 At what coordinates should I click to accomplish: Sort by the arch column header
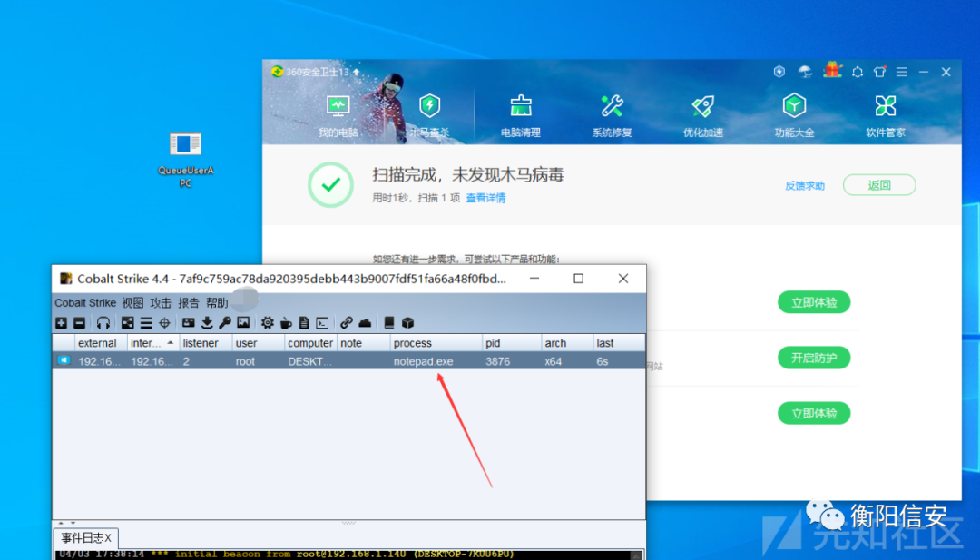click(x=567, y=343)
